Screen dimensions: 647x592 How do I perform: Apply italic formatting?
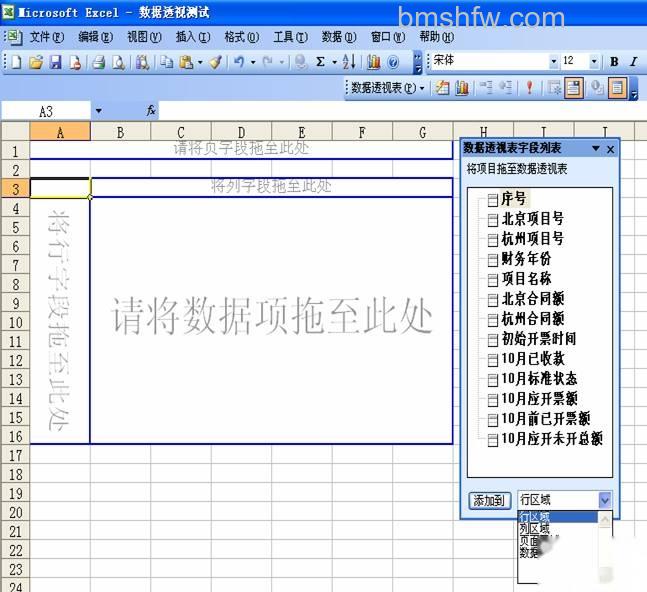click(634, 62)
